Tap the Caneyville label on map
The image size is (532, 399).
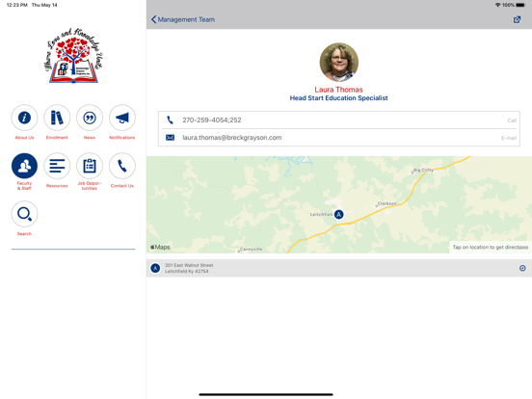click(x=251, y=249)
